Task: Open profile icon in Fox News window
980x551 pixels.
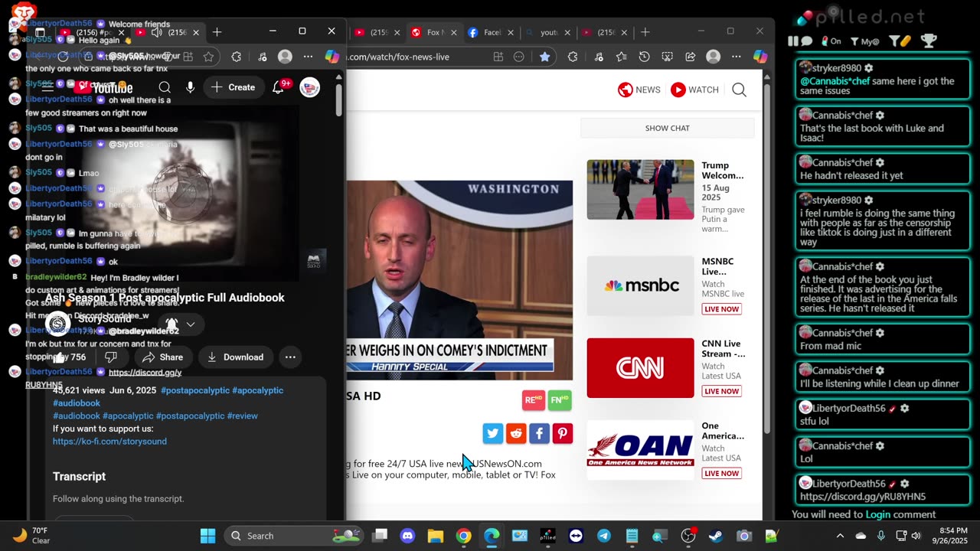Action: pos(714,57)
